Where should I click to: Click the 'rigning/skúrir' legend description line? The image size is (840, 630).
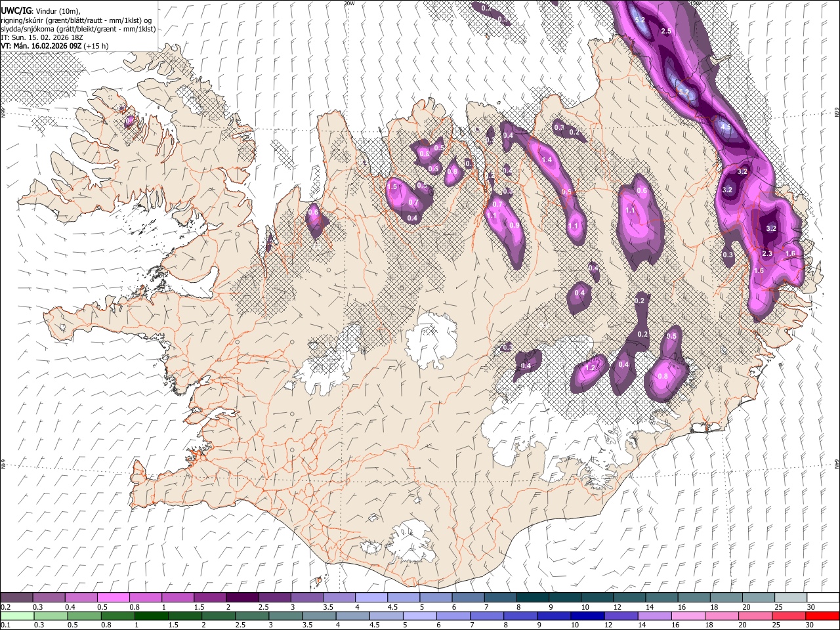(x=76, y=20)
